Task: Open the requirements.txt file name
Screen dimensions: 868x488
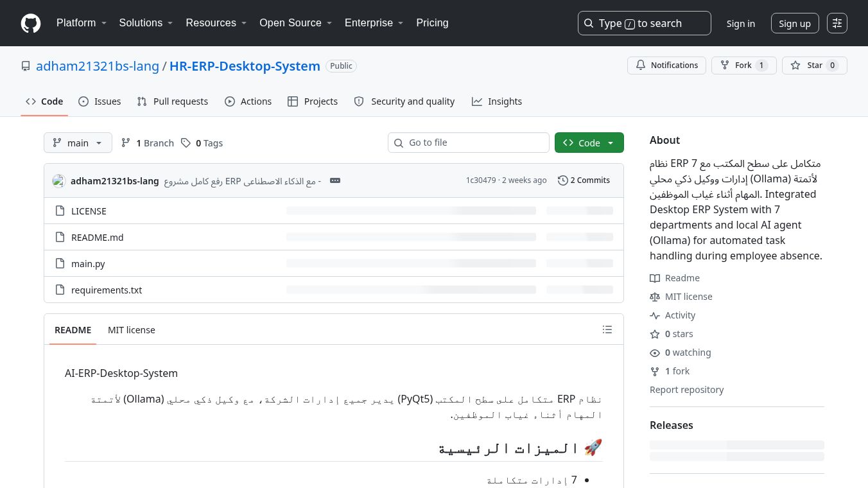Action: click(107, 290)
